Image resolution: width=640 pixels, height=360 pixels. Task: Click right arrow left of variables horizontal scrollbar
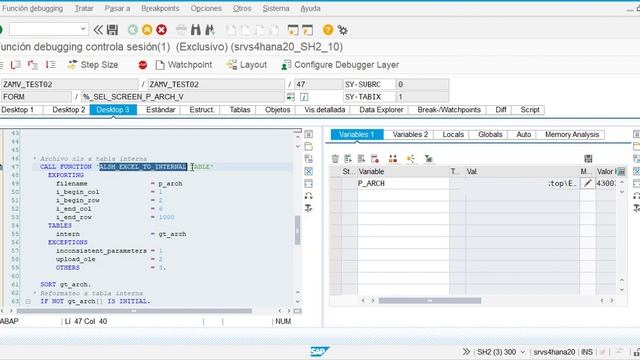(x=373, y=300)
